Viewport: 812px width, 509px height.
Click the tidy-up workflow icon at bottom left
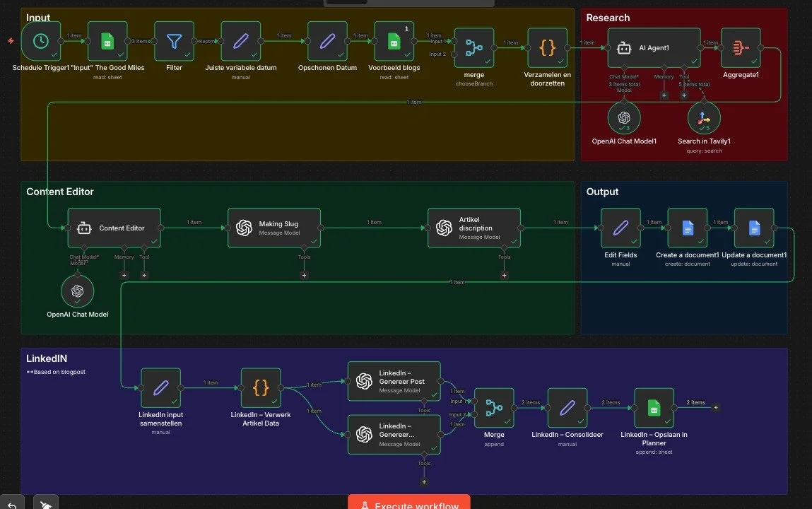(x=45, y=503)
